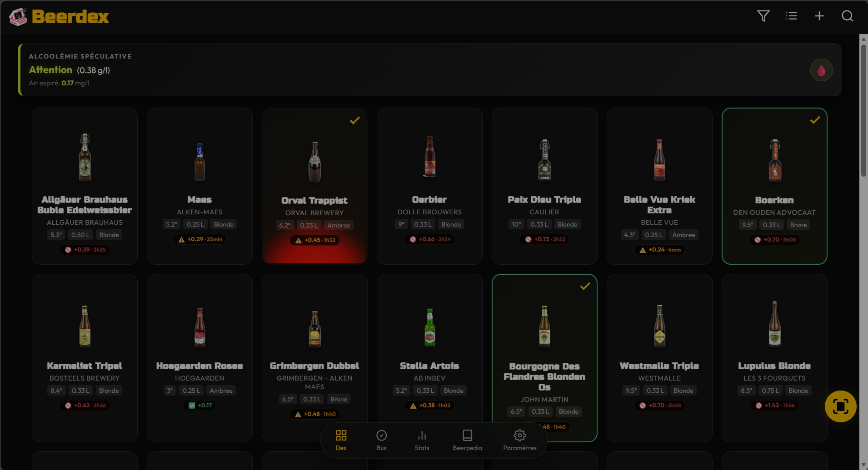Open the Karmeliet Tripel title
The height and width of the screenshot is (470, 868).
(x=85, y=366)
